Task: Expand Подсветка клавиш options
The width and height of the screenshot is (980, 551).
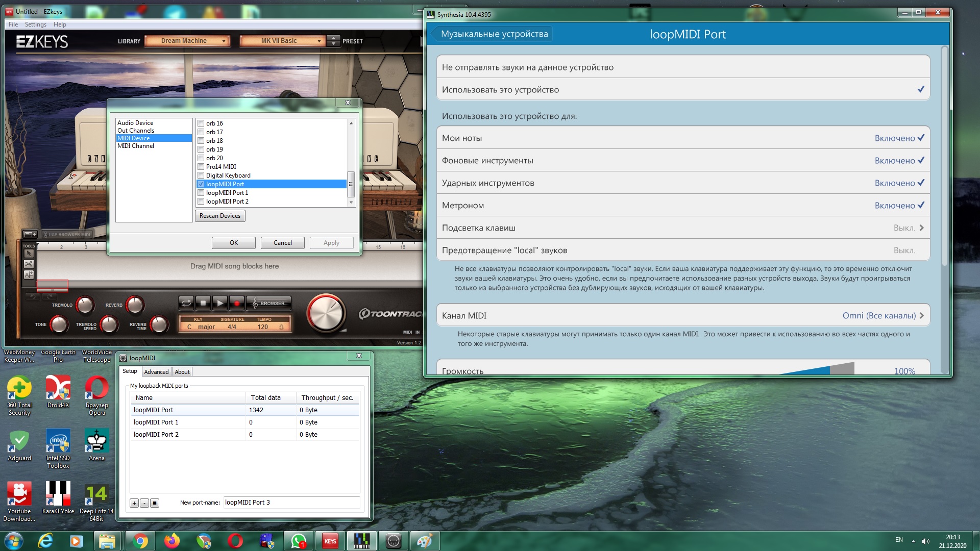Action: click(x=683, y=228)
